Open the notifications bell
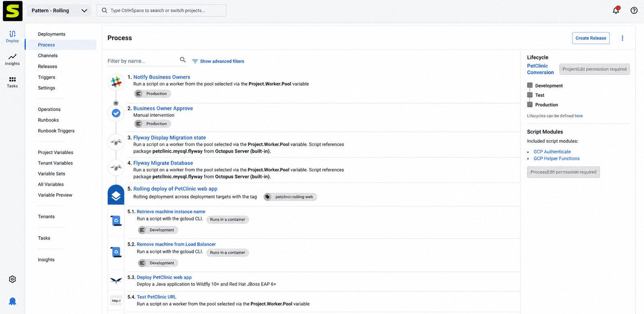Viewport: 644px width, 314px height. [616, 10]
